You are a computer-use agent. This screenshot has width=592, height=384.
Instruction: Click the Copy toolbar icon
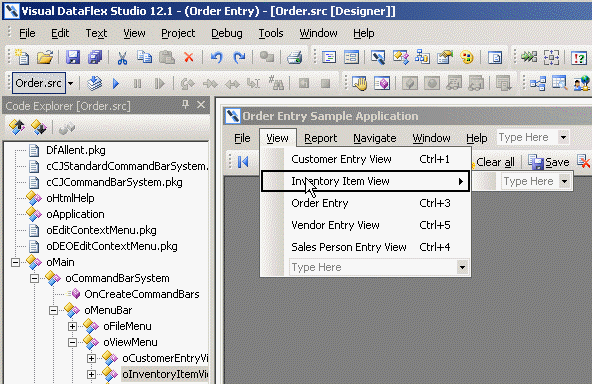tap(144, 57)
